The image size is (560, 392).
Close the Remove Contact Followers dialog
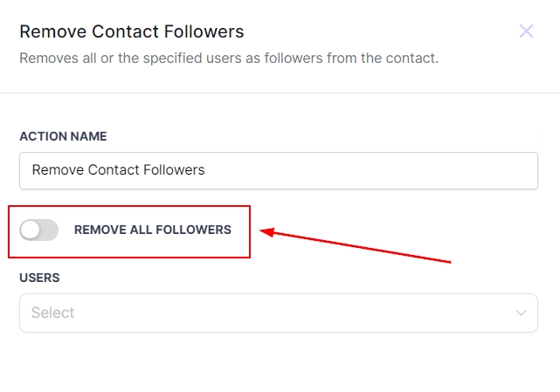526,31
